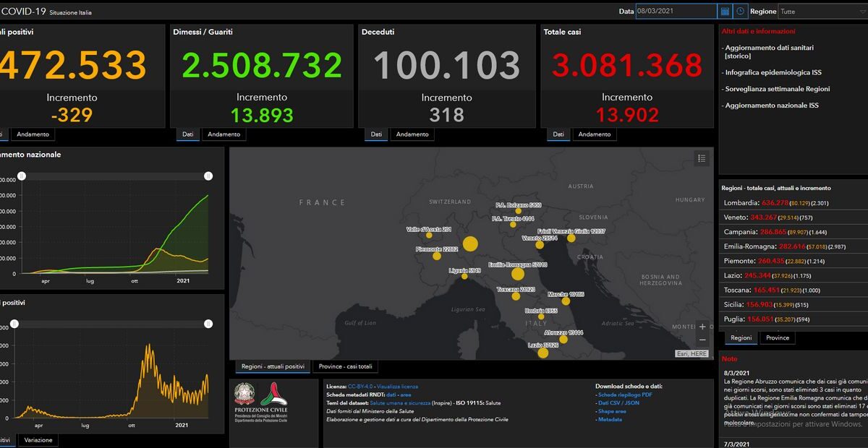This screenshot has width=868, height=448.
Task: Open the Variazione chart tab
Action: point(38,440)
